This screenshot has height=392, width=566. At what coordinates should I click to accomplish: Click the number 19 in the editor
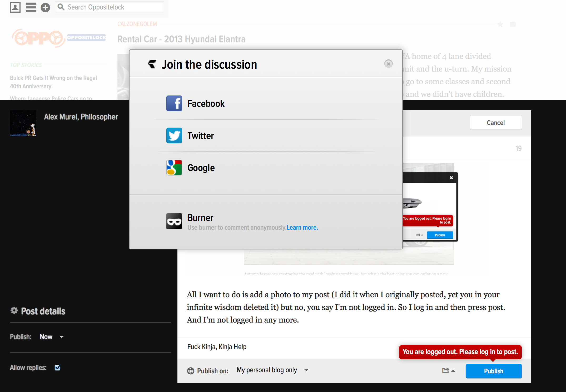click(x=518, y=148)
